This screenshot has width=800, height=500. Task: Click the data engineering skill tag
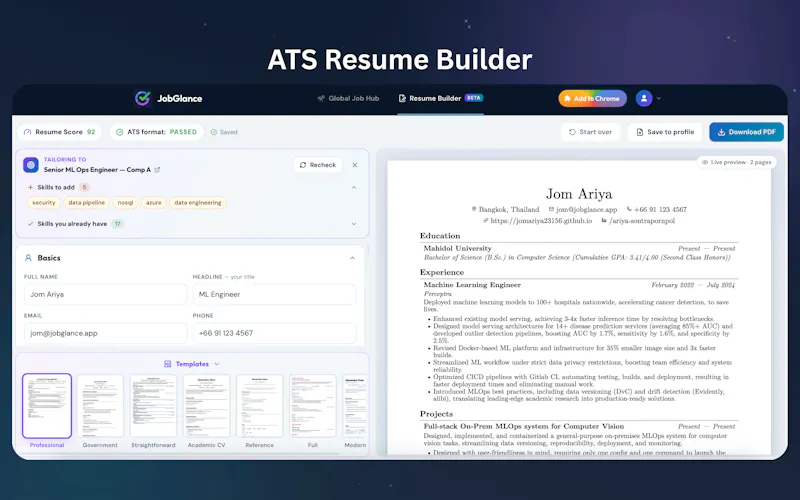[x=198, y=203]
